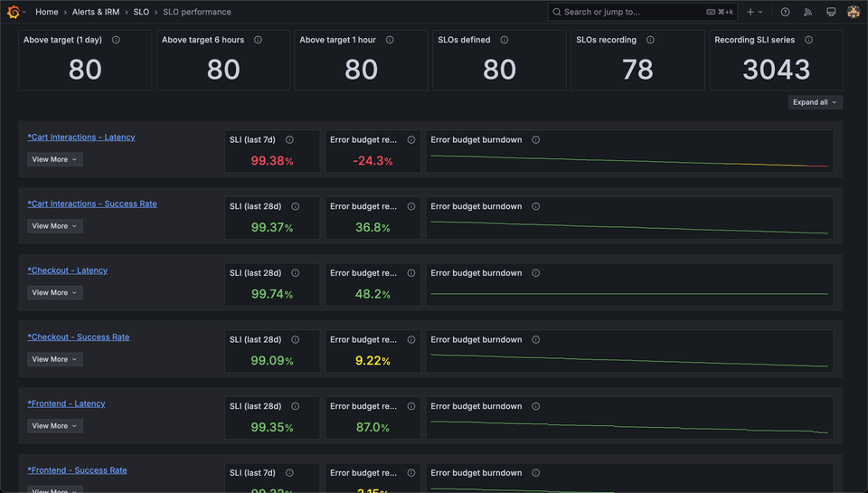Expand View More under Checkout - Latency

tap(55, 292)
